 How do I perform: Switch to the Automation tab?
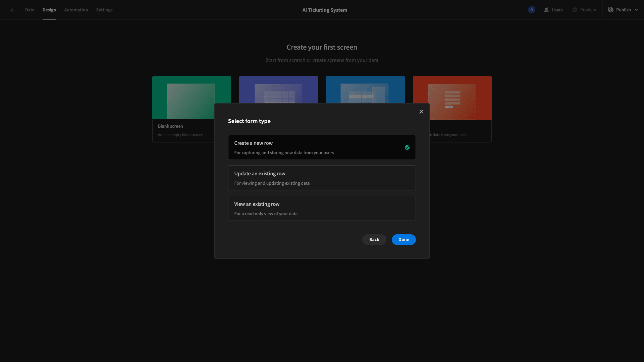coord(76,10)
